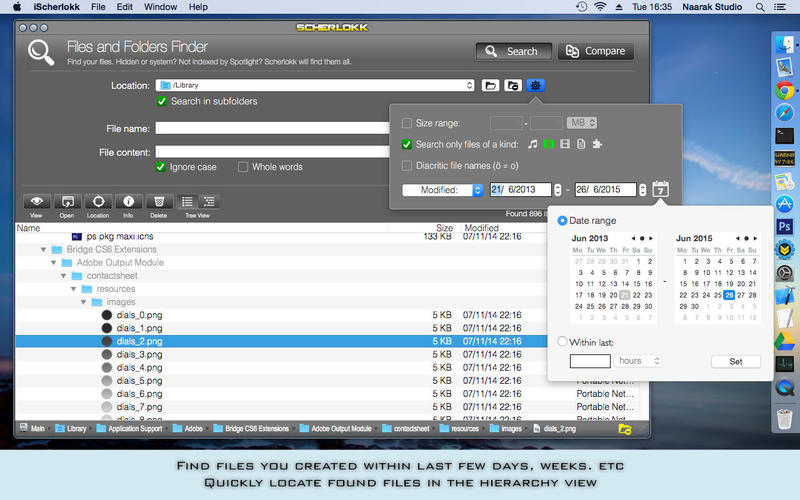Image resolution: width=800 pixels, height=500 pixels.
Task: Open iScherlokk app menu
Action: click(56, 7)
